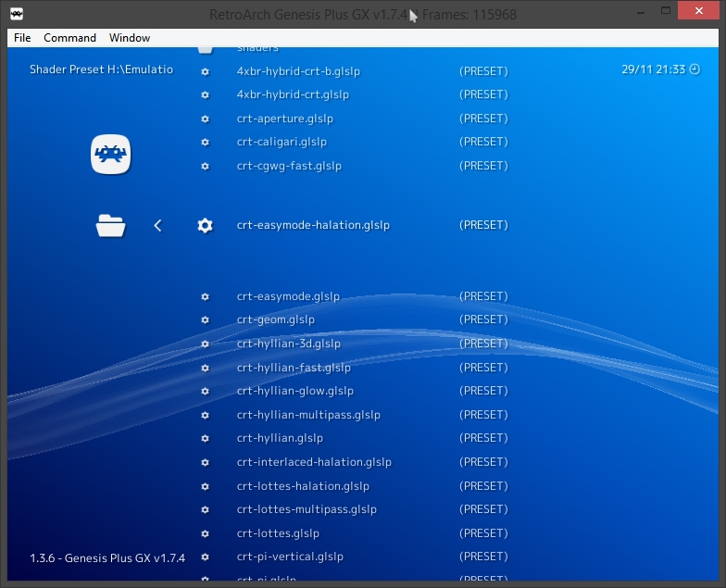This screenshot has width=726, height=588.
Task: Pick the crt-pi-vertical.glslp preset
Action: click(290, 557)
